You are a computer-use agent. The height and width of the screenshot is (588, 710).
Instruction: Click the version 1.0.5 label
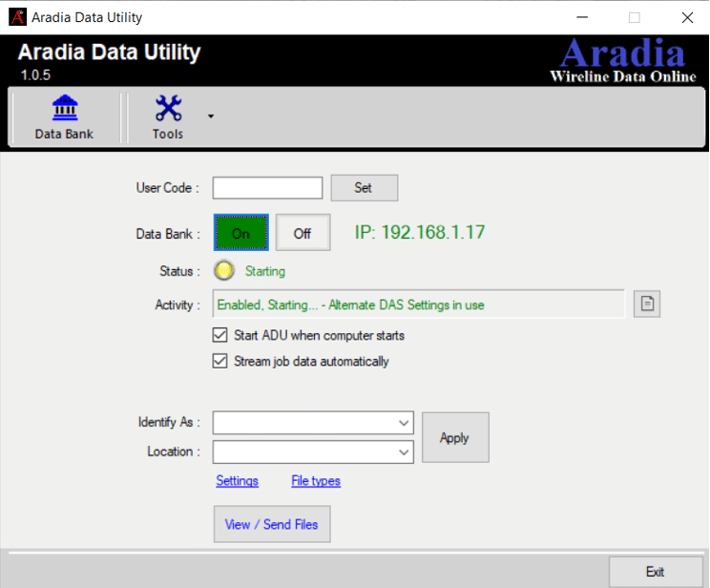tap(35, 74)
